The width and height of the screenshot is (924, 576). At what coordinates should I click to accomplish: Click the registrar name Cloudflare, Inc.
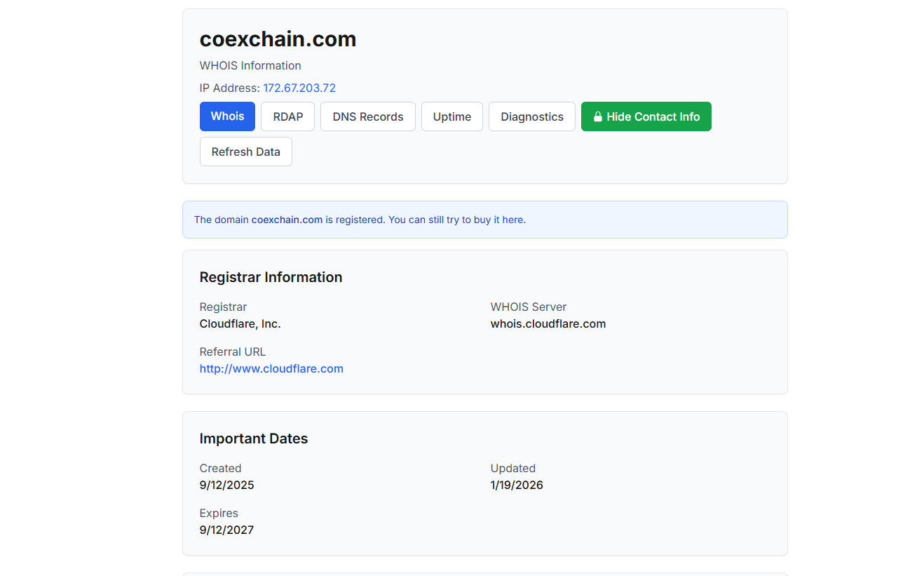pos(240,323)
